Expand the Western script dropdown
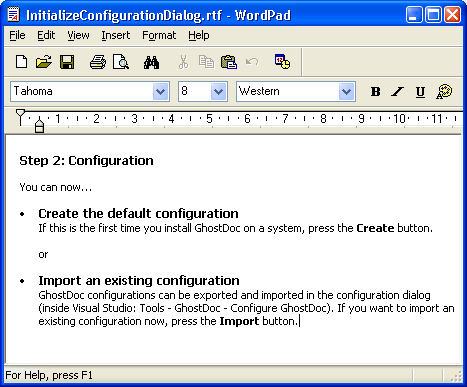Screen dimensions: 467x387 346,91
